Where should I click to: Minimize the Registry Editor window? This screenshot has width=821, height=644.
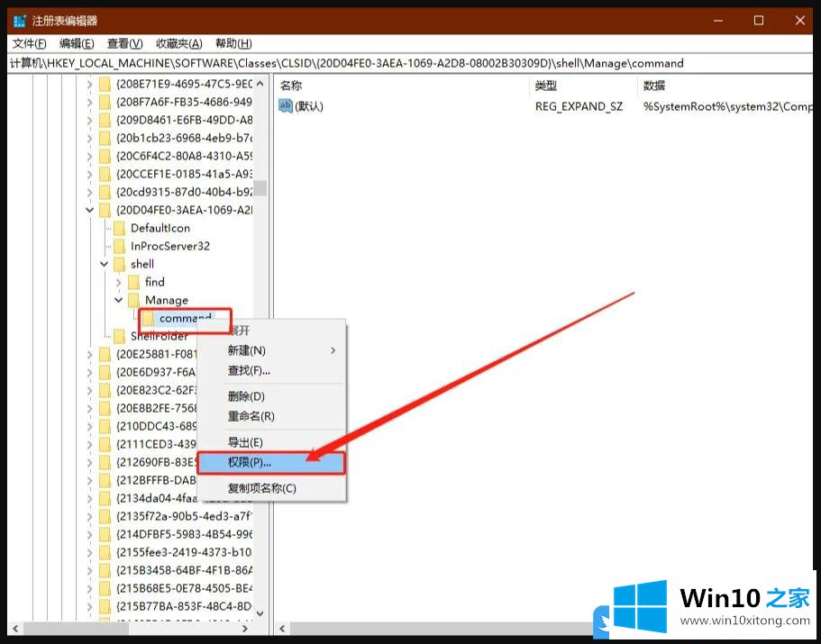718,21
